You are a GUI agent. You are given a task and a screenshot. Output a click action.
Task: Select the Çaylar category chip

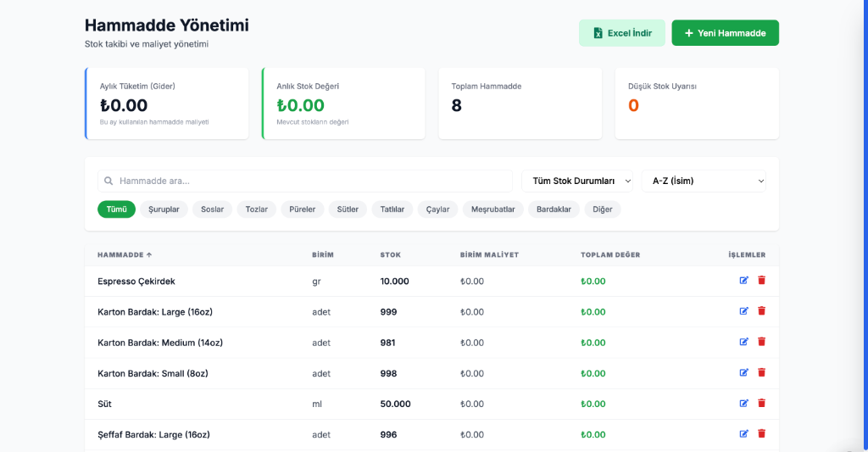point(437,209)
